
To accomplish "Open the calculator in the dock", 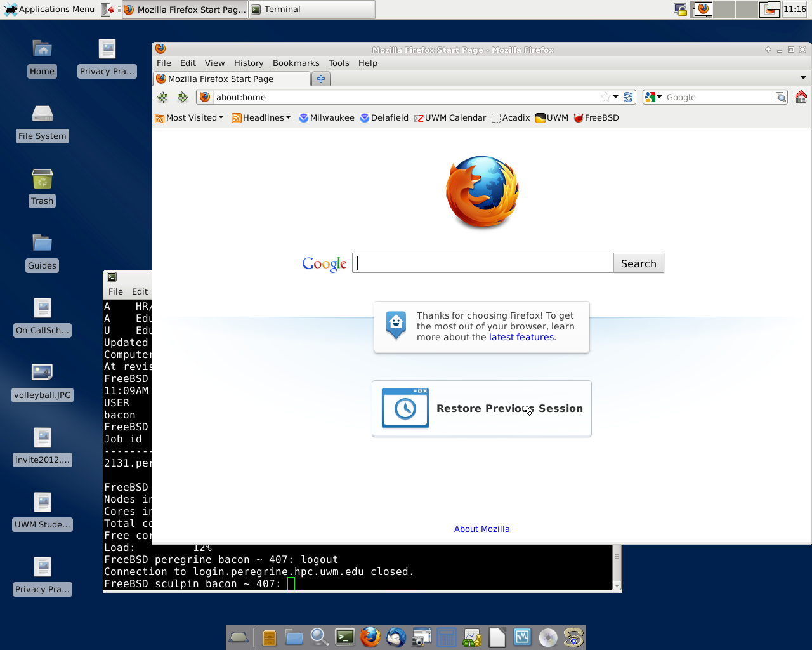I will coord(447,637).
